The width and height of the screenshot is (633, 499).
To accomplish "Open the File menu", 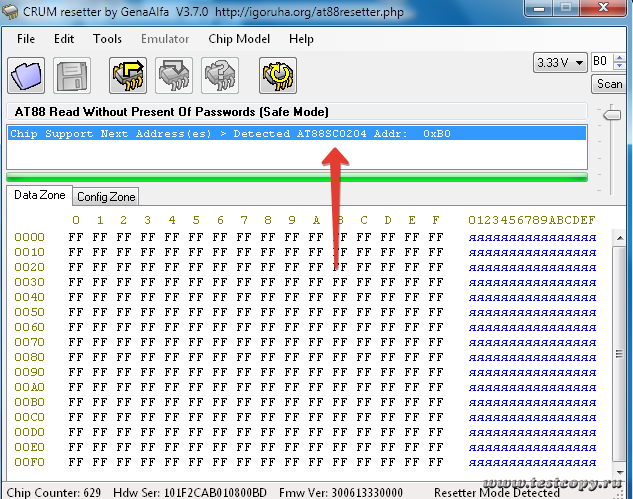I will [26, 39].
